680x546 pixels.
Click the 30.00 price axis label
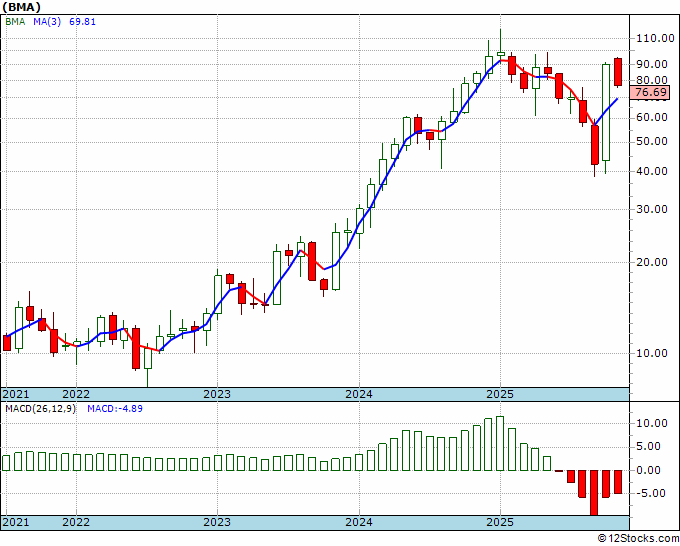click(652, 209)
